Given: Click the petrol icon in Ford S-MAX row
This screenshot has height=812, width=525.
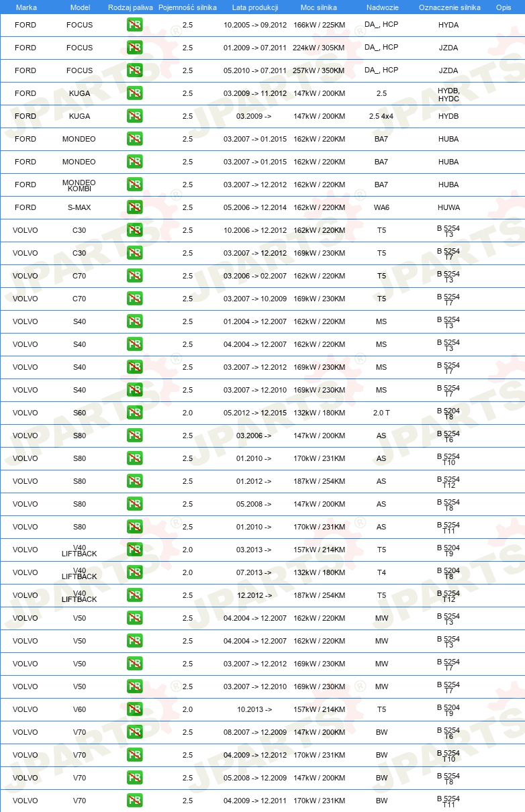Looking at the screenshot, I should pos(135,207).
